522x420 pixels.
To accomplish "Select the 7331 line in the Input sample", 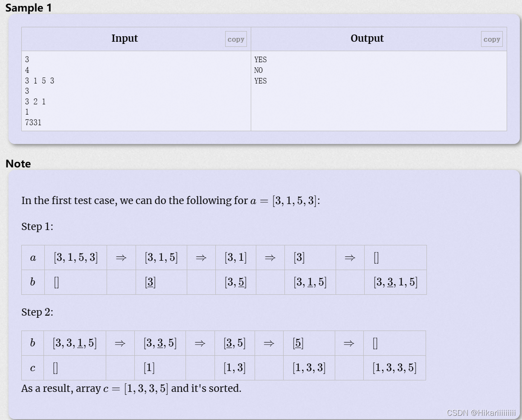I will 34,123.
